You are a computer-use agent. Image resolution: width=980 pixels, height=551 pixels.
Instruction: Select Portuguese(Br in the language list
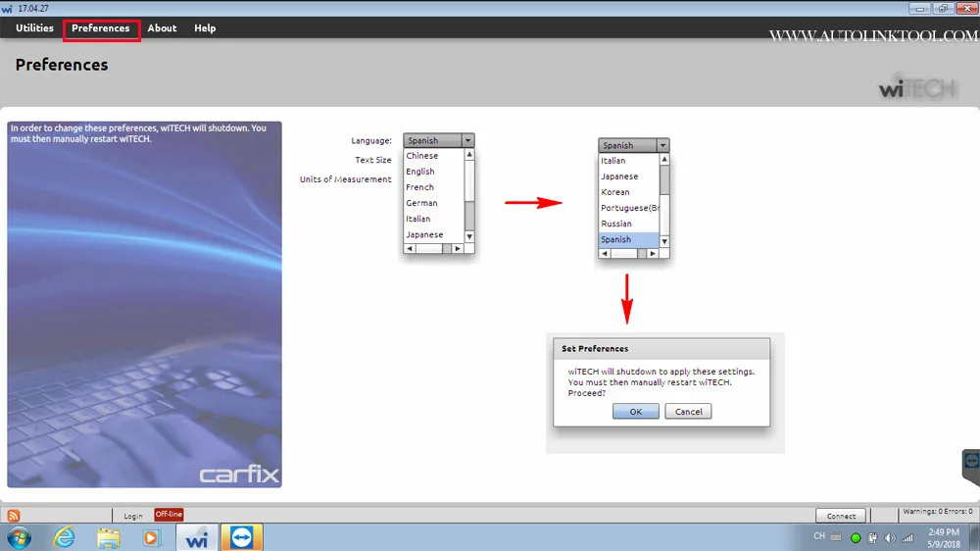[x=629, y=208]
